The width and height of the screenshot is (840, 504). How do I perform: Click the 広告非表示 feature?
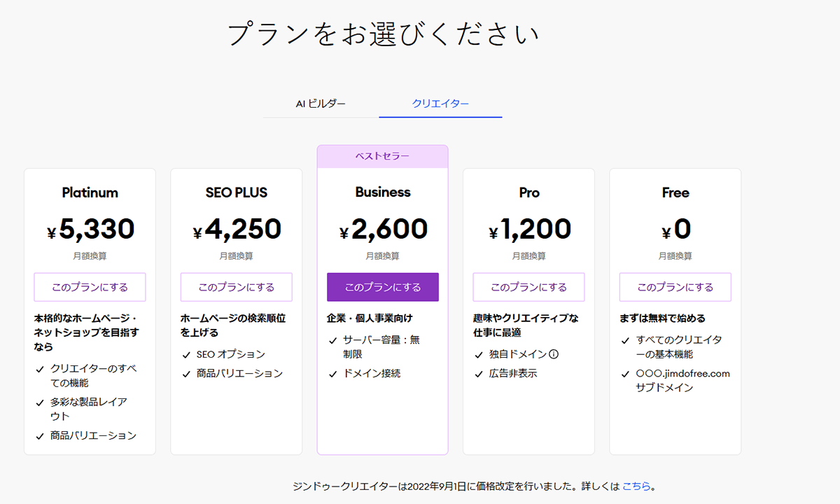[x=513, y=374]
